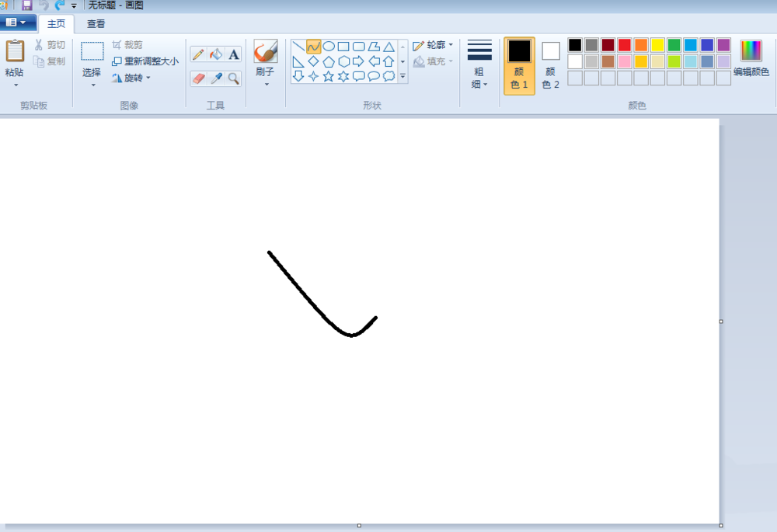This screenshot has width=777, height=532.
Task: Open the 粗细 line thickness dropdown
Action: (x=479, y=64)
